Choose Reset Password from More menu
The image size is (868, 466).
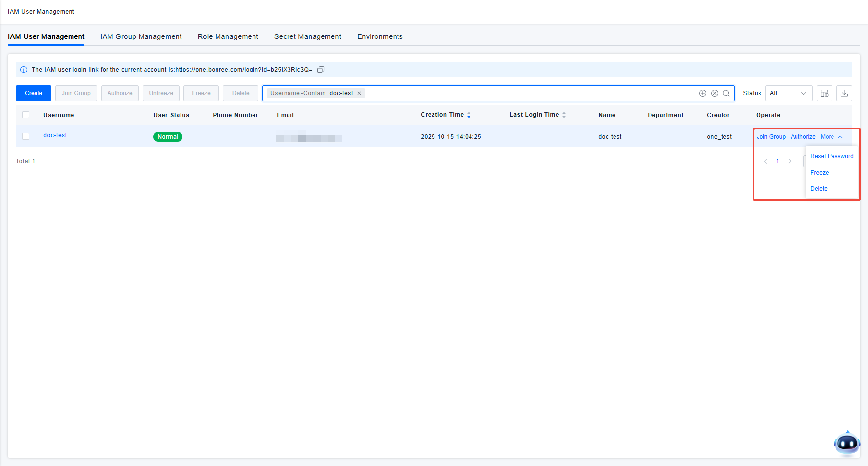pyautogui.click(x=832, y=156)
